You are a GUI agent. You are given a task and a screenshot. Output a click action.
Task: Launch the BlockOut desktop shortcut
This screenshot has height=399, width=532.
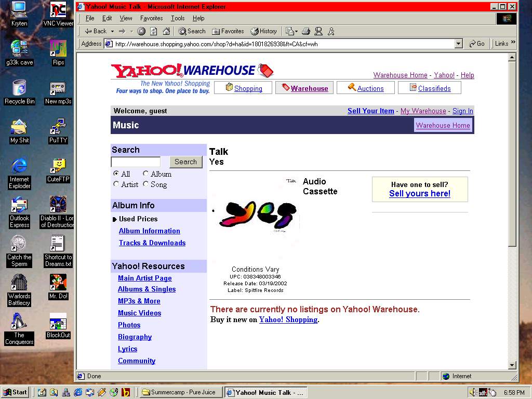(x=58, y=326)
